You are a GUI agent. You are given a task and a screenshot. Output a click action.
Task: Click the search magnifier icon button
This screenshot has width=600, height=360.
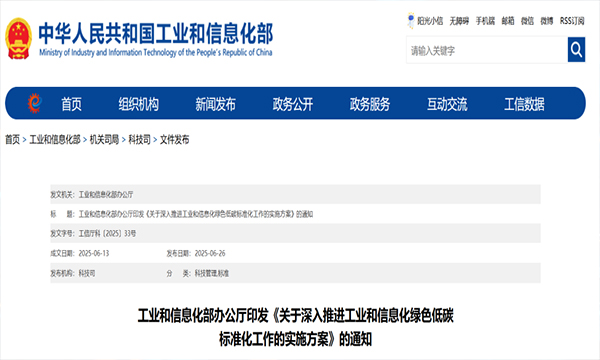pos(576,50)
